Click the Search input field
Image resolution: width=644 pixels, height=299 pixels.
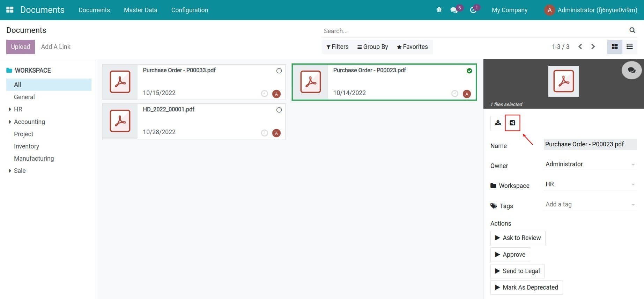[475, 31]
